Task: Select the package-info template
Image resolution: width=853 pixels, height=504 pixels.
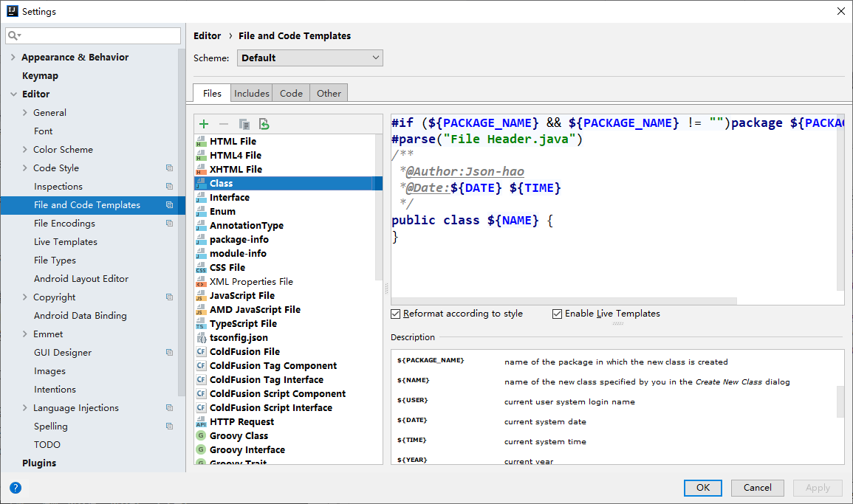Action: click(239, 240)
